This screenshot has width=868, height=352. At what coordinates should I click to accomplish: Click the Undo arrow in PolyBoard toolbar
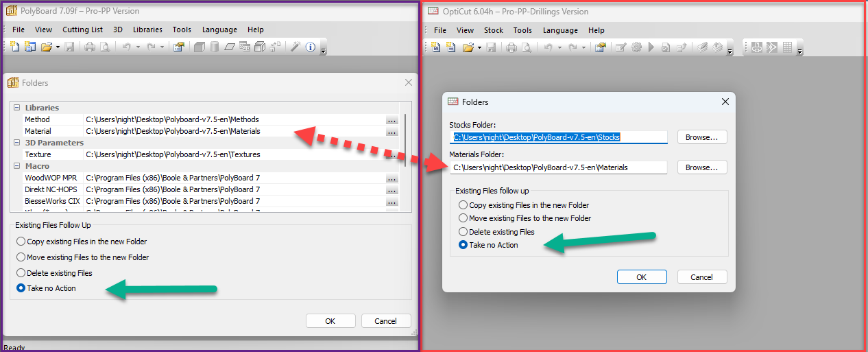(x=127, y=47)
